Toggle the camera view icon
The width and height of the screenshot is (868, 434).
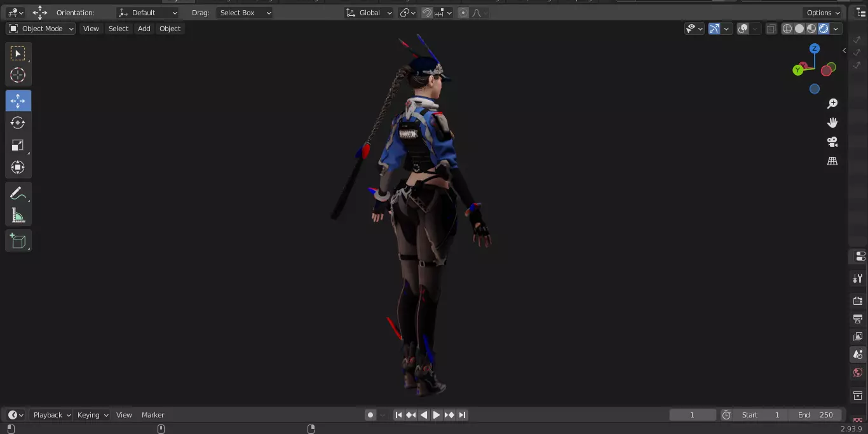(832, 142)
